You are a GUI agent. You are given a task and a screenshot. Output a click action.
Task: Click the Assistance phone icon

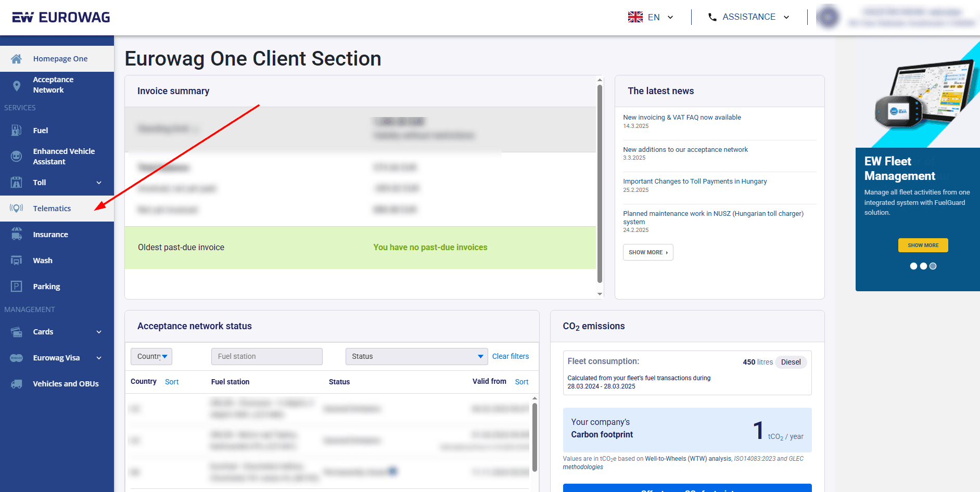coord(712,17)
